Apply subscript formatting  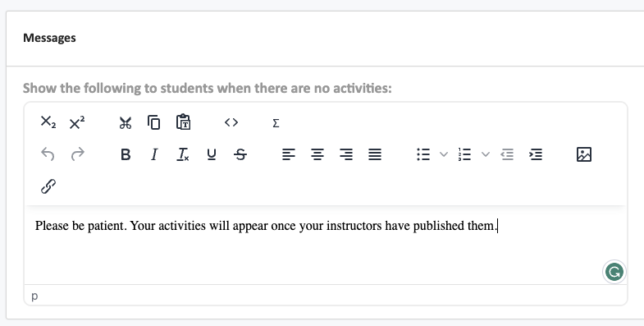click(x=48, y=122)
